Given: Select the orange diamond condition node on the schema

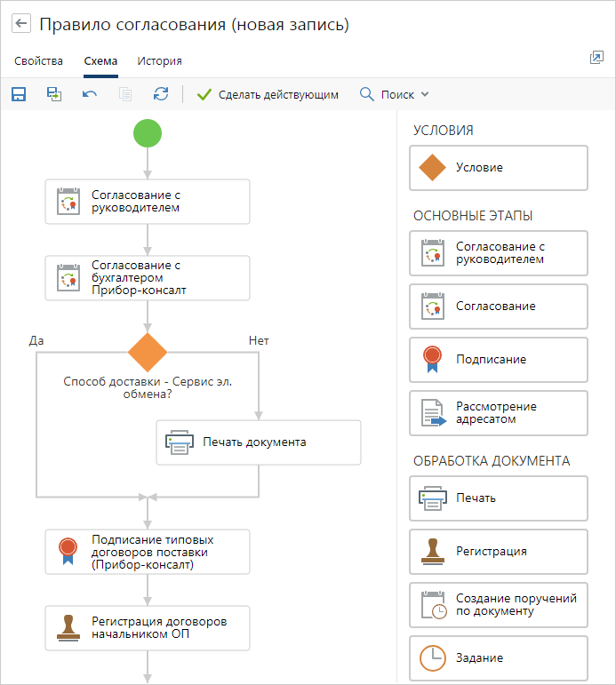Looking at the screenshot, I should point(148,353).
